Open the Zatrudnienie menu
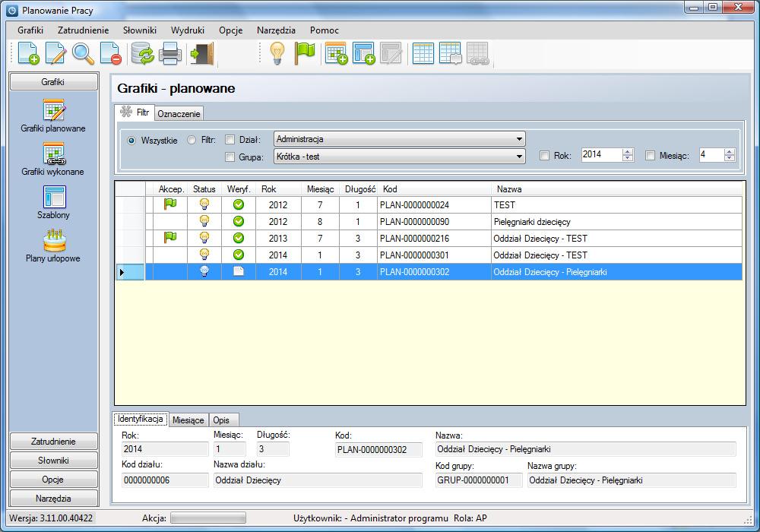The height and width of the screenshot is (532, 760). [x=84, y=30]
